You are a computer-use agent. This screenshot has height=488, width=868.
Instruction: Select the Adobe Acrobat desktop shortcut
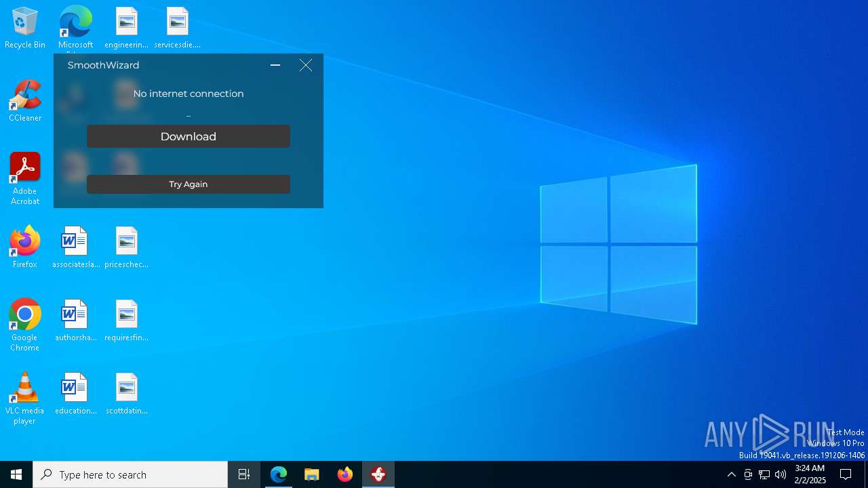[x=25, y=179]
